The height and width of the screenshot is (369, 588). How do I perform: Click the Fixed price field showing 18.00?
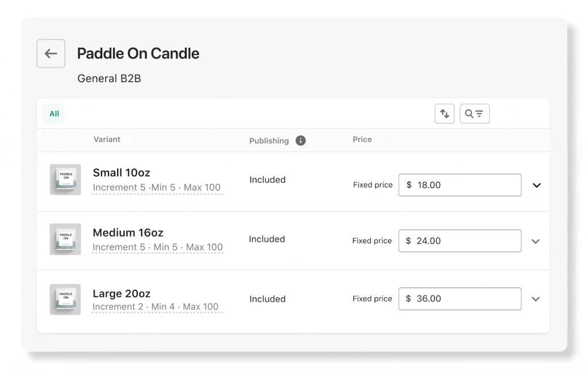coord(459,185)
